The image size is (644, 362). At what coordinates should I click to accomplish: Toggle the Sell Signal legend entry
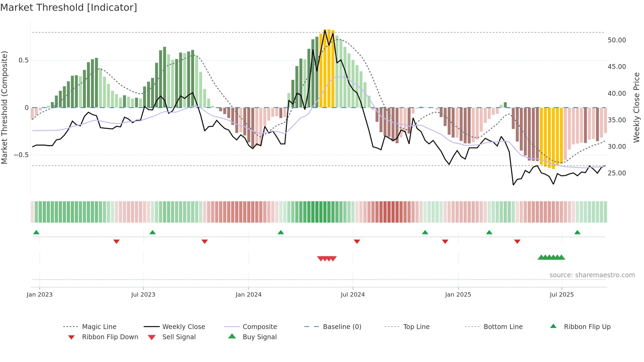click(x=172, y=337)
